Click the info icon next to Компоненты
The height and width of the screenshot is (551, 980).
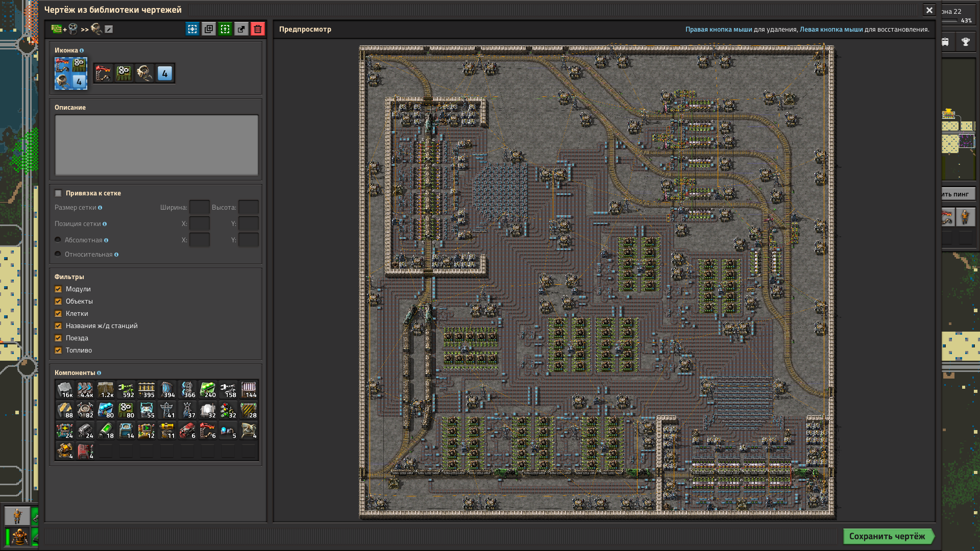click(x=99, y=373)
